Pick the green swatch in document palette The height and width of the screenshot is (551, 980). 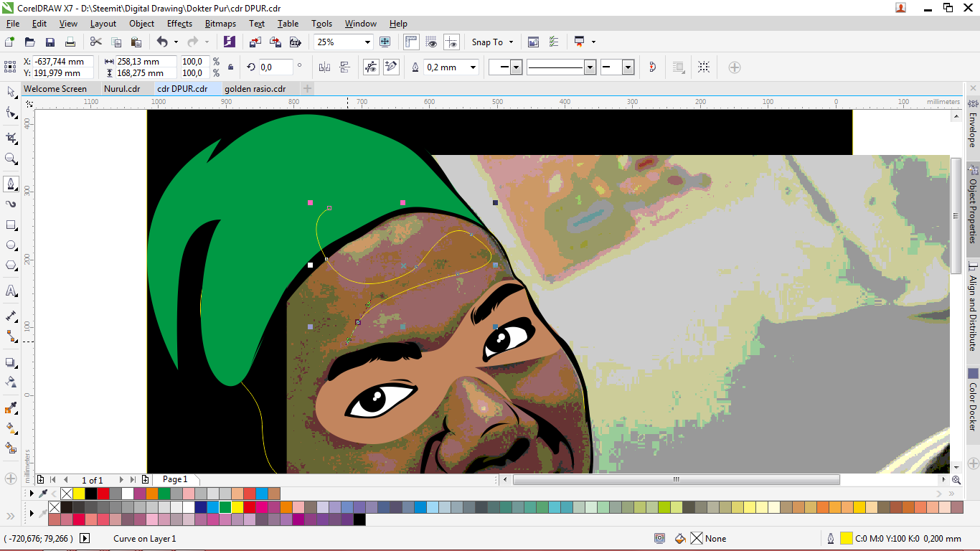click(x=164, y=494)
